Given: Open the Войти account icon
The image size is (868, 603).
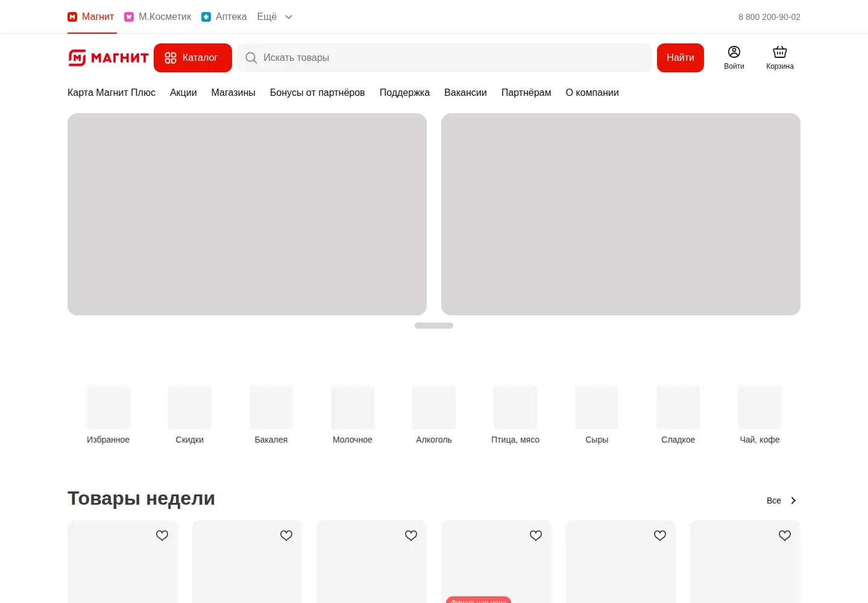Looking at the screenshot, I should point(734,58).
